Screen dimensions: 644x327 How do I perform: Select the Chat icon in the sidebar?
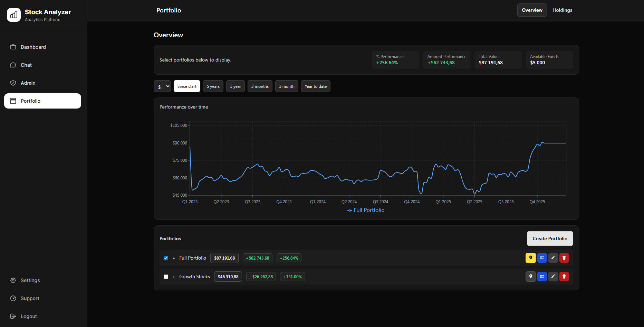tap(13, 65)
